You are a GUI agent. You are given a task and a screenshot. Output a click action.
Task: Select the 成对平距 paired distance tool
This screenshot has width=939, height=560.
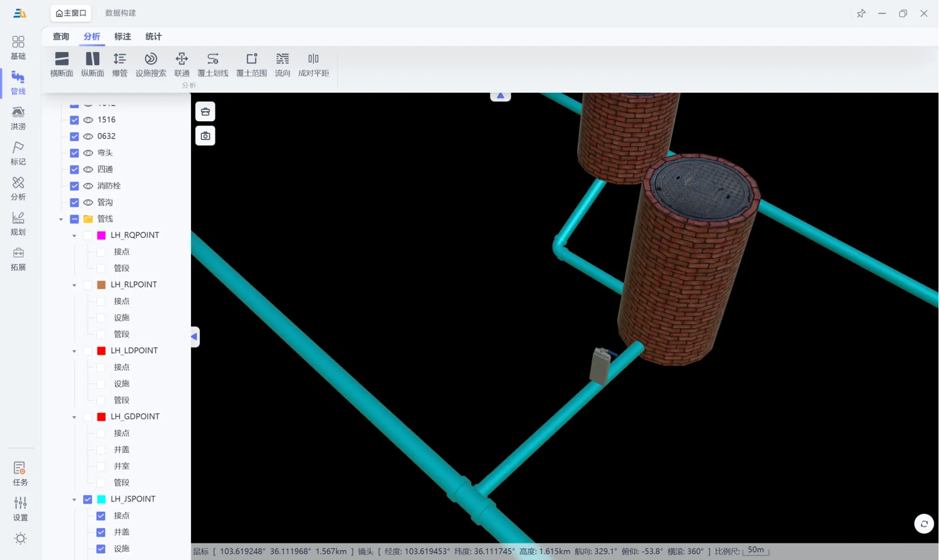313,65
